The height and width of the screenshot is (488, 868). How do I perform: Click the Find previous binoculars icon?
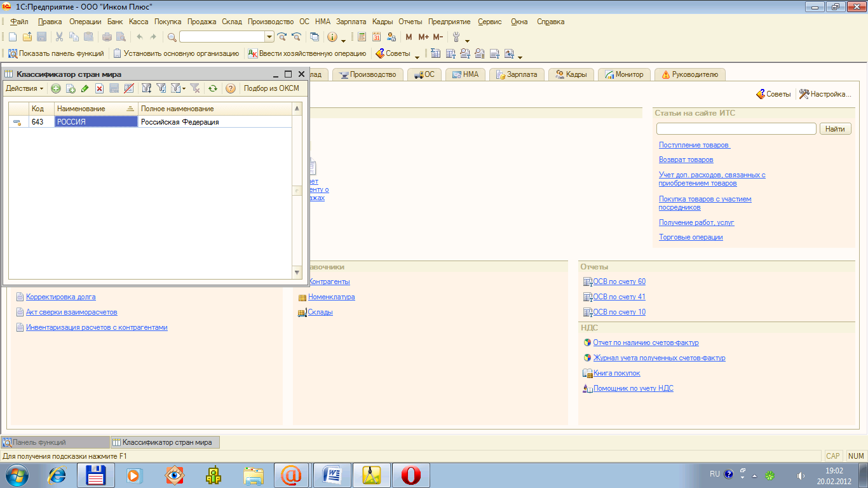[296, 37]
